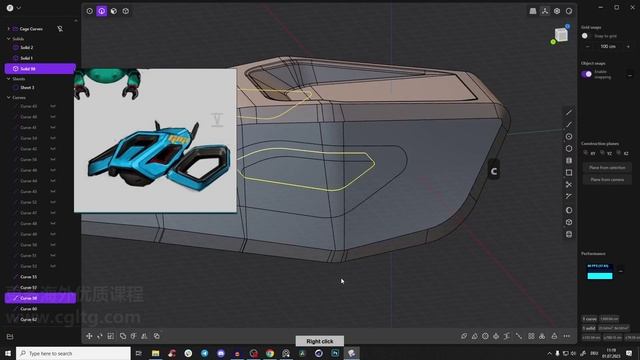This screenshot has width=640, height=360.
Task: Open Telegram from the taskbar
Action: coord(204,353)
